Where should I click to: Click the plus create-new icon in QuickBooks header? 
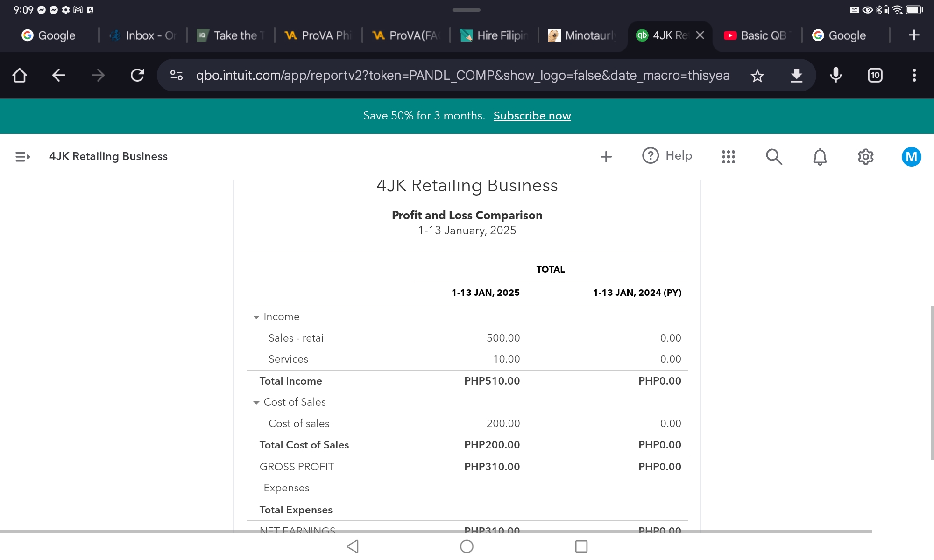click(606, 157)
